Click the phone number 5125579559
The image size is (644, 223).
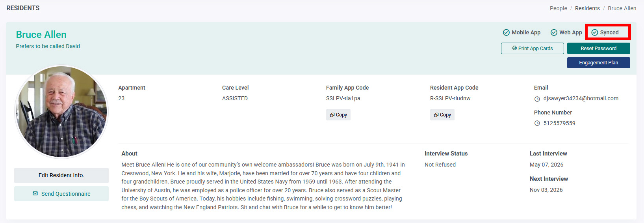pos(559,123)
